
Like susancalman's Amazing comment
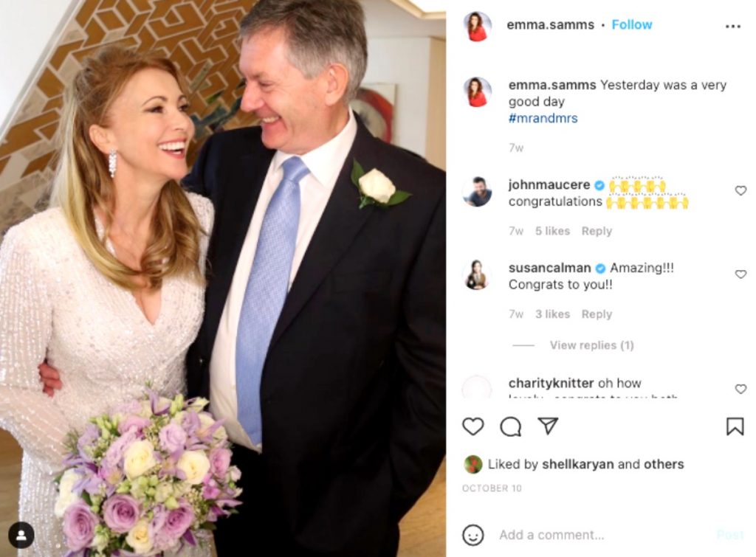pyautogui.click(x=740, y=274)
